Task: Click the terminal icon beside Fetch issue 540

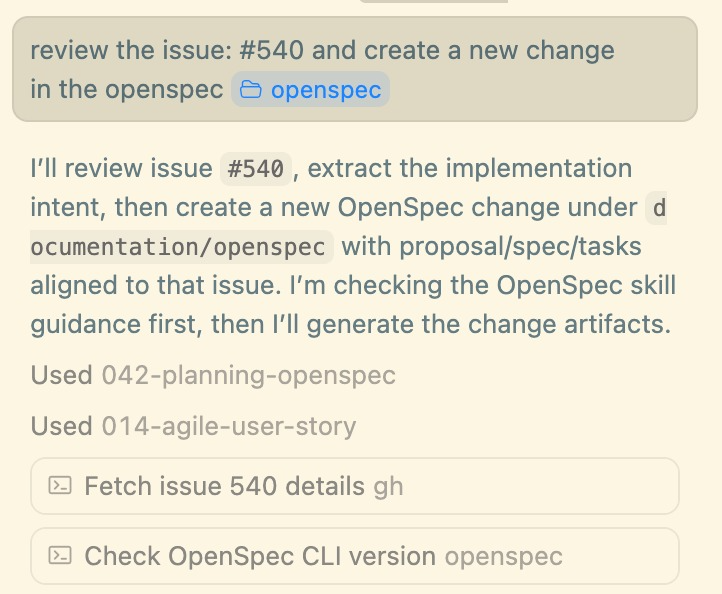Action: [61, 487]
